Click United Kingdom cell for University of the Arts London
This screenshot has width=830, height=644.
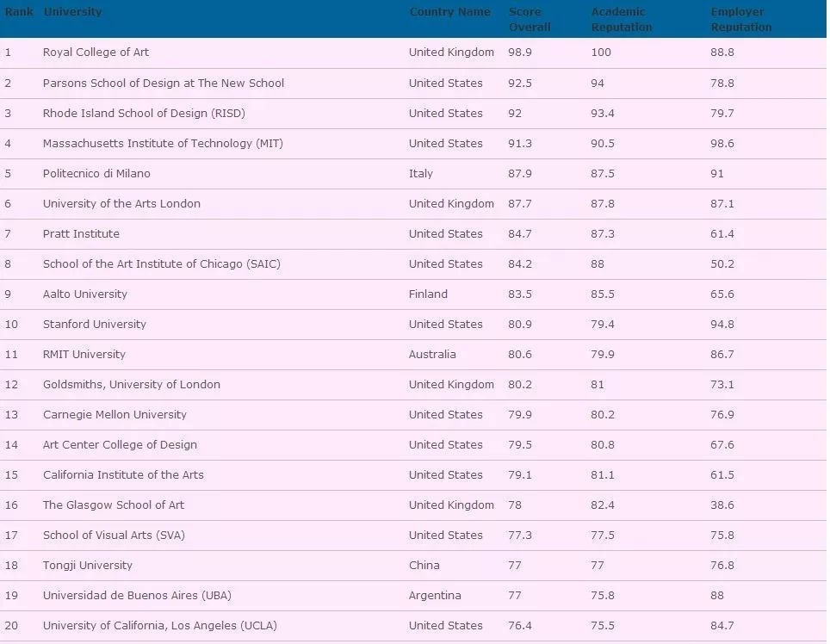pyautogui.click(x=451, y=204)
